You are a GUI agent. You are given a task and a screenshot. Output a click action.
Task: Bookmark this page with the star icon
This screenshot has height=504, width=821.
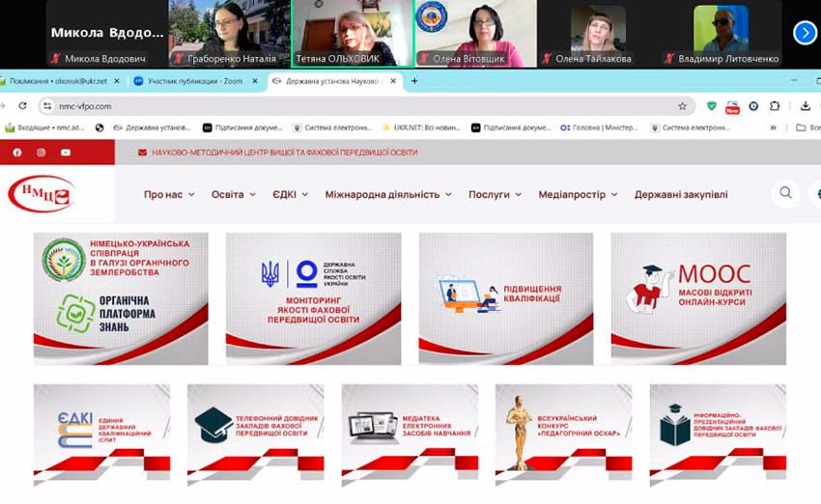[682, 106]
